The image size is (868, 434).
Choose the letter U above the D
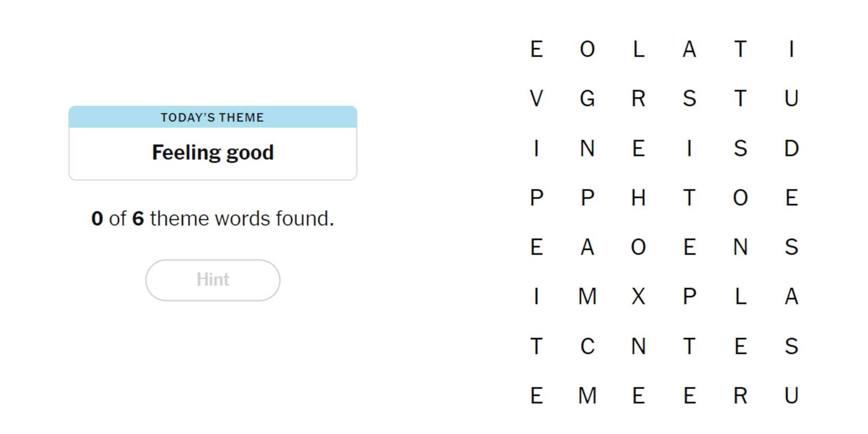(x=791, y=98)
